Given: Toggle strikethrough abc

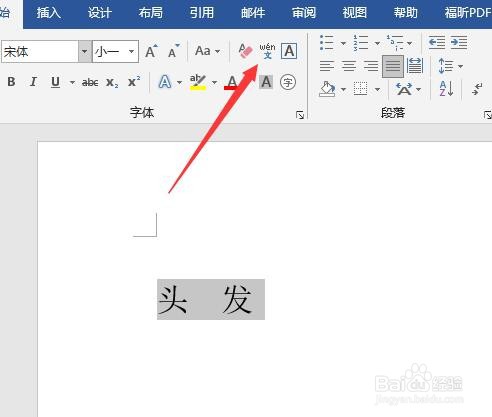Looking at the screenshot, I should click(x=90, y=82).
